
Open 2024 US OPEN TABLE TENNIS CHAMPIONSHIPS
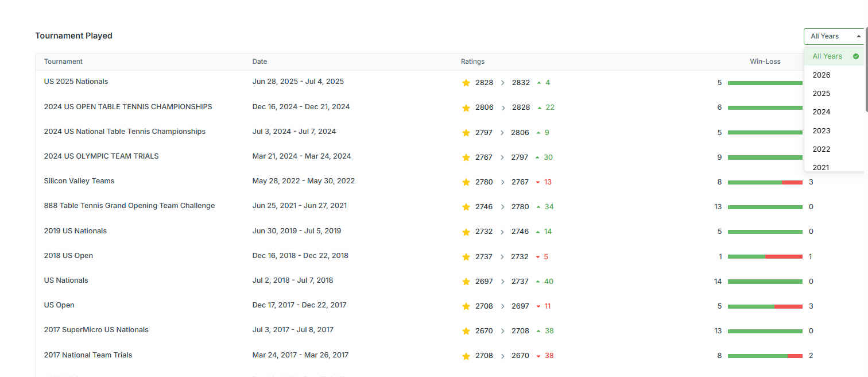click(x=128, y=107)
